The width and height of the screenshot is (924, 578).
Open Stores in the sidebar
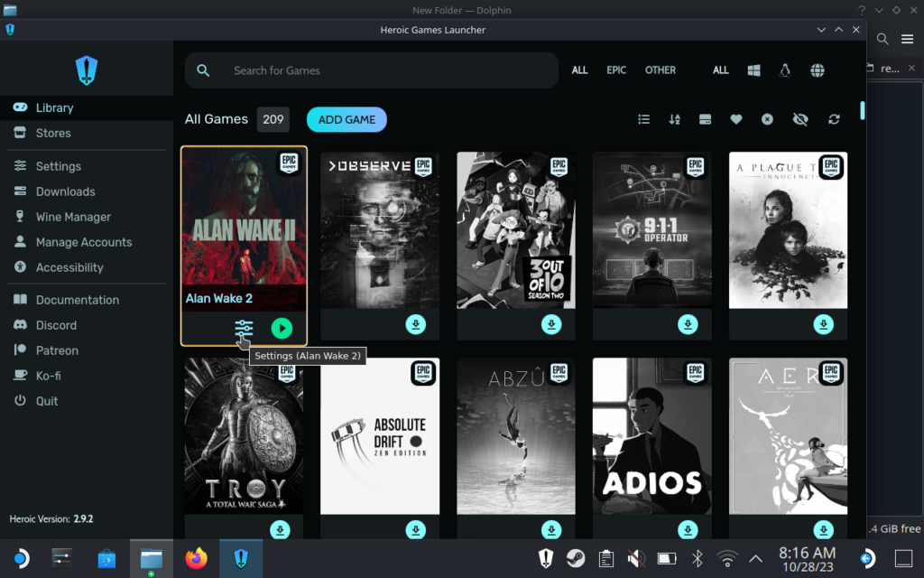coord(87,134)
